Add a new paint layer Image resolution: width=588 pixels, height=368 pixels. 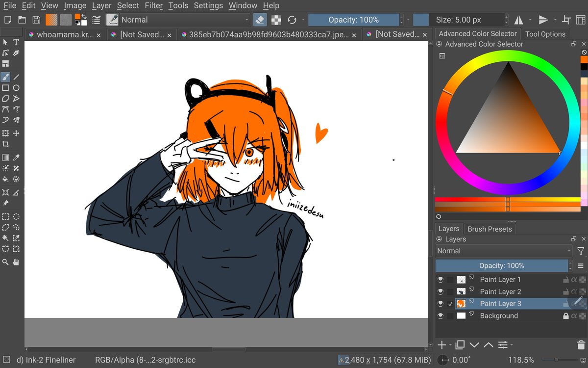tap(441, 345)
